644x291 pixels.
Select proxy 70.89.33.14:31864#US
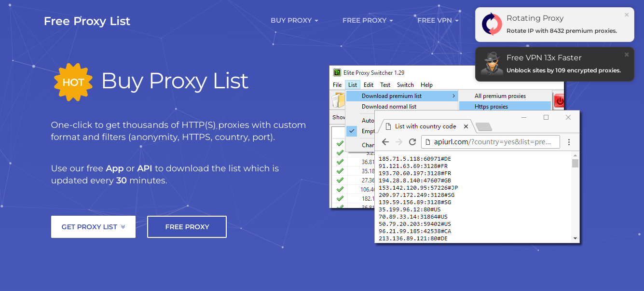click(413, 217)
